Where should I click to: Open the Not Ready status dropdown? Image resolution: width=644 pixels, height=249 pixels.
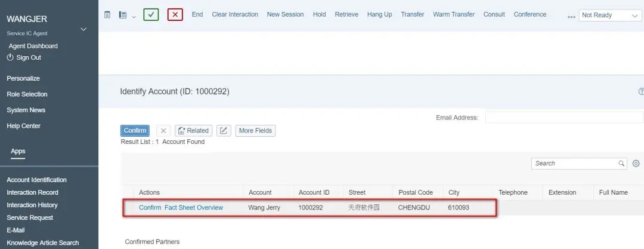[x=610, y=16]
